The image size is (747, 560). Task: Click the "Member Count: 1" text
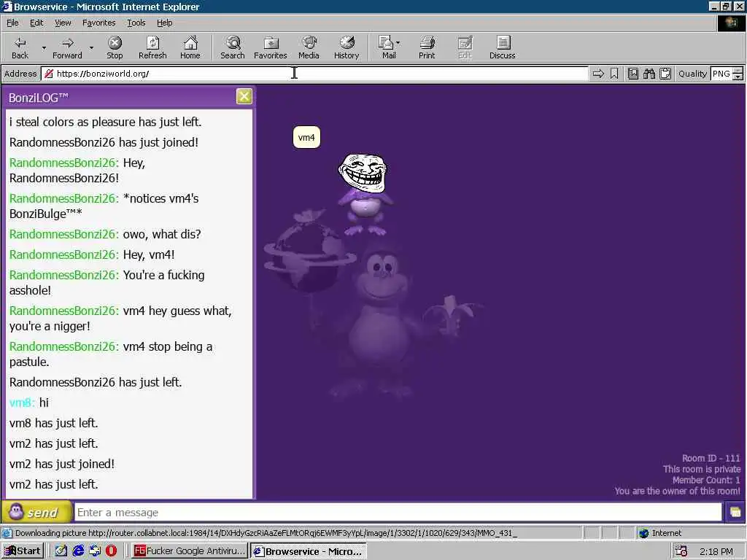(706, 480)
